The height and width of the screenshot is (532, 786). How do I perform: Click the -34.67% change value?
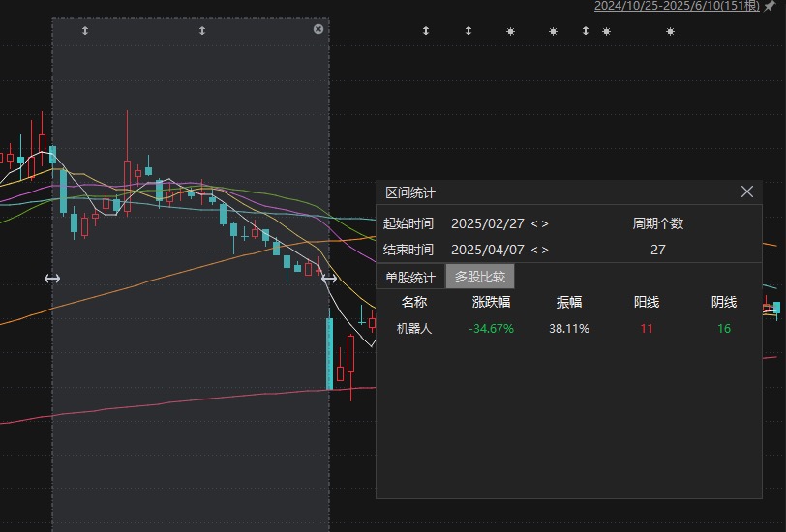[492, 329]
